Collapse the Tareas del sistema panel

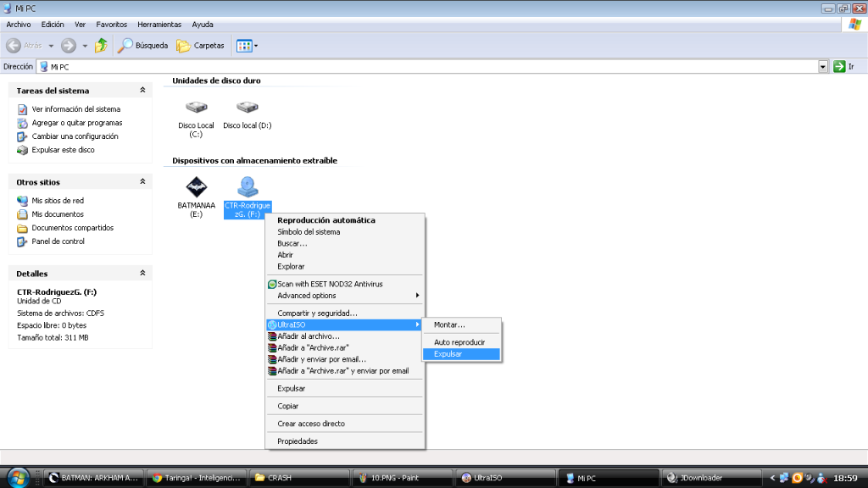click(x=142, y=90)
